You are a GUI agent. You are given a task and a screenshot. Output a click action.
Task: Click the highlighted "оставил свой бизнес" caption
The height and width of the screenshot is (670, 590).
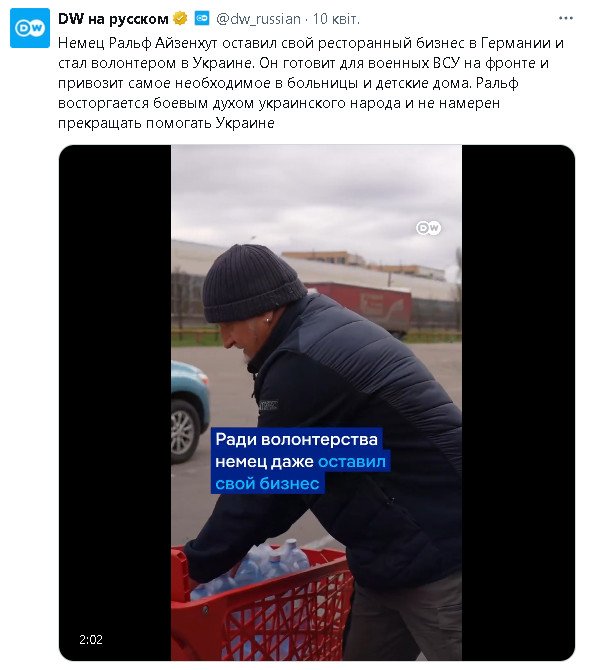300,473
